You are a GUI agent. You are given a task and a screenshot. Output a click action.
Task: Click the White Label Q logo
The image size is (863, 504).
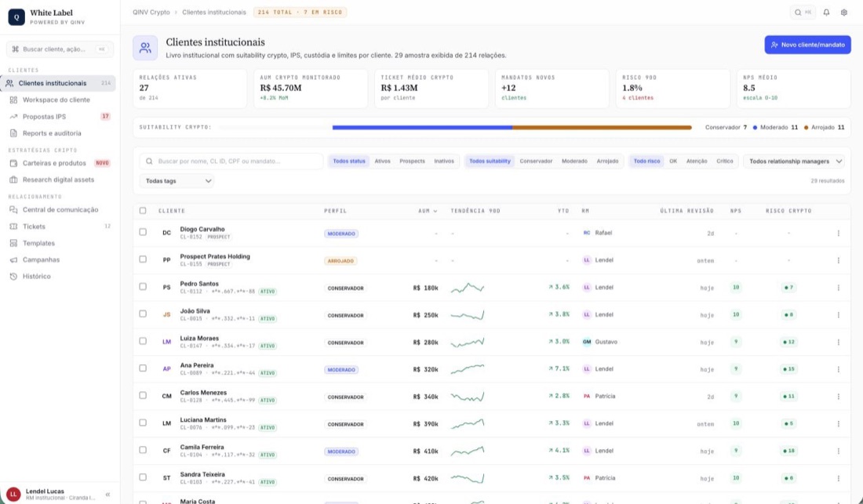16,17
